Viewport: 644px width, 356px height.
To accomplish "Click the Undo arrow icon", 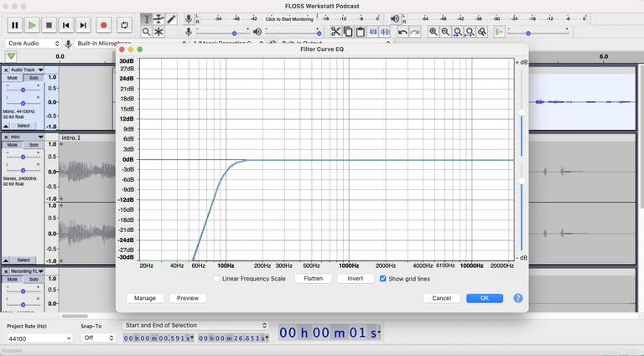I will tap(402, 33).
